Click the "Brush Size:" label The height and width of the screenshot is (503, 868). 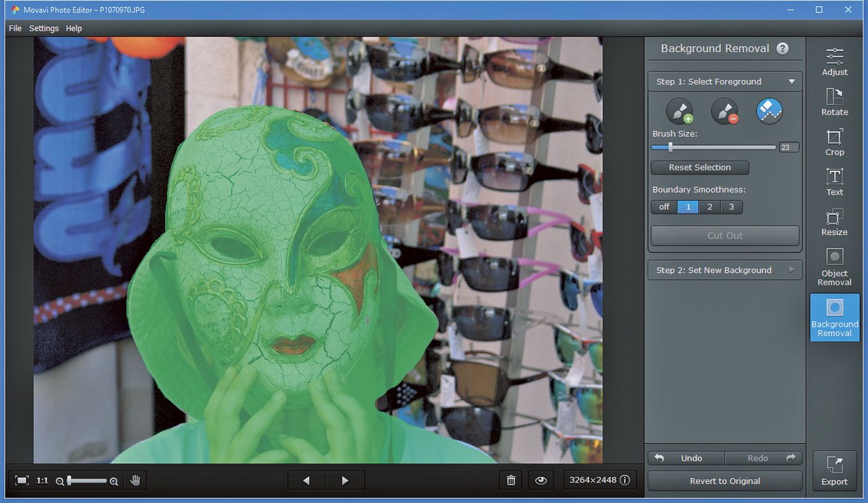(x=675, y=134)
